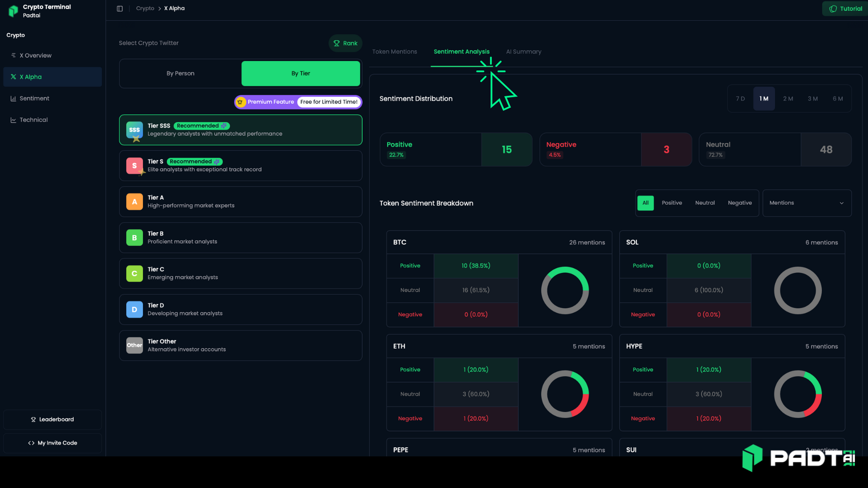Click the sidebar collapse panel icon
868x488 pixels.
(x=120, y=9)
